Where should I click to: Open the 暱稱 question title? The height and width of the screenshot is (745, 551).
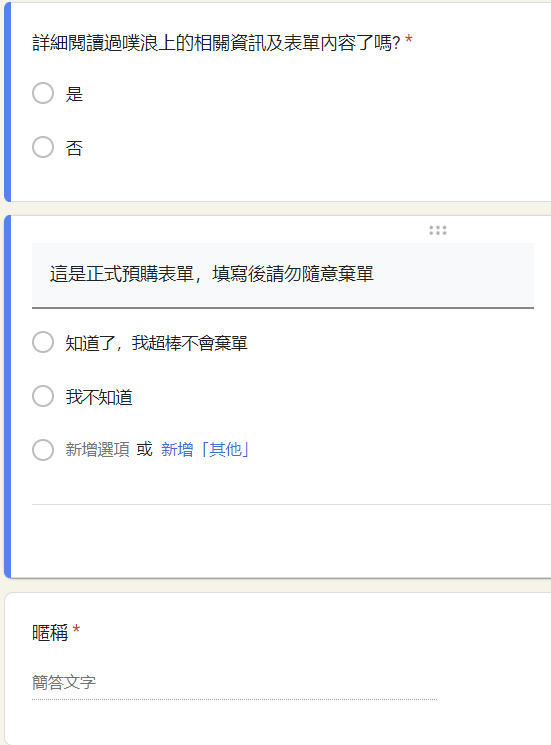(50, 633)
